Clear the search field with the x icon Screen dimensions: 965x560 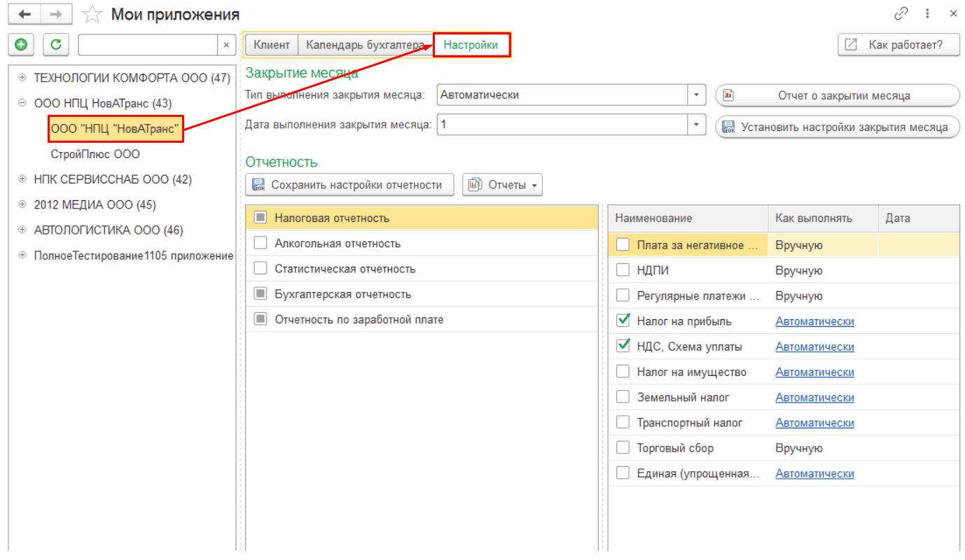(225, 45)
